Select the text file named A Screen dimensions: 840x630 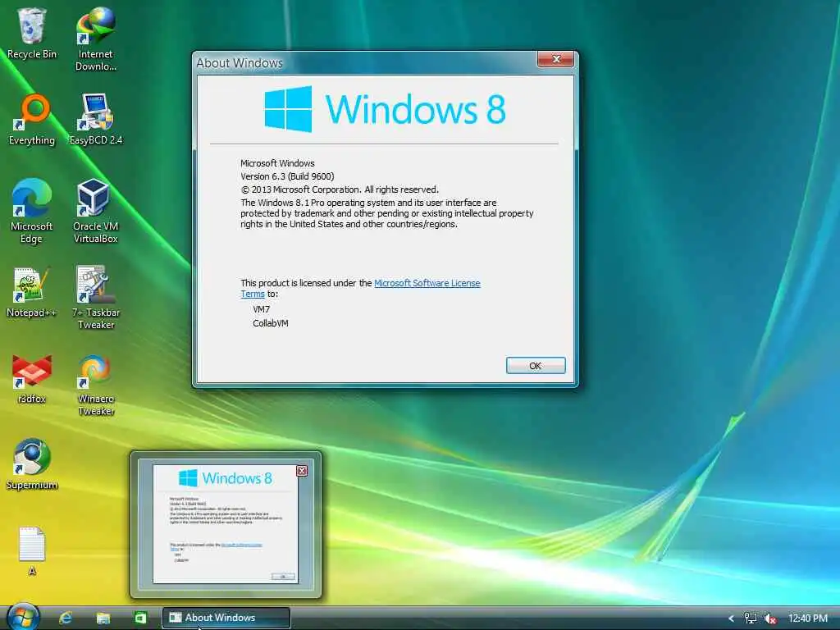tap(32, 551)
